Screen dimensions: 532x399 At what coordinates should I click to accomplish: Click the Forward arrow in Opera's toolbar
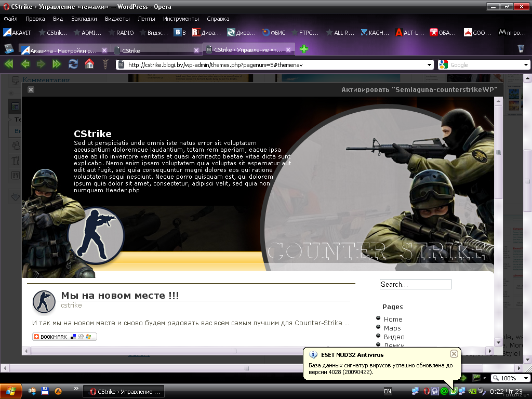click(x=41, y=64)
